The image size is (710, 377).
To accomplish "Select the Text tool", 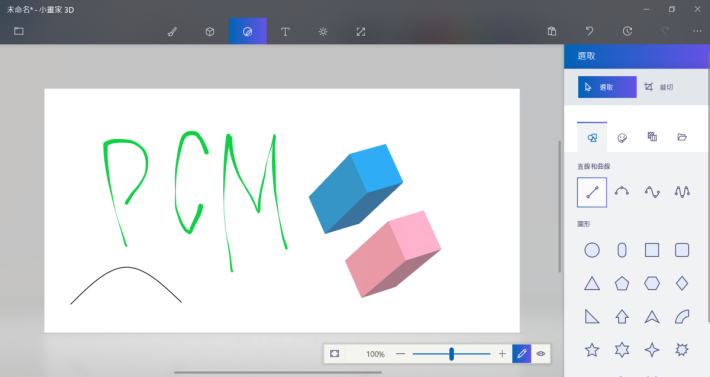I will pos(285,32).
